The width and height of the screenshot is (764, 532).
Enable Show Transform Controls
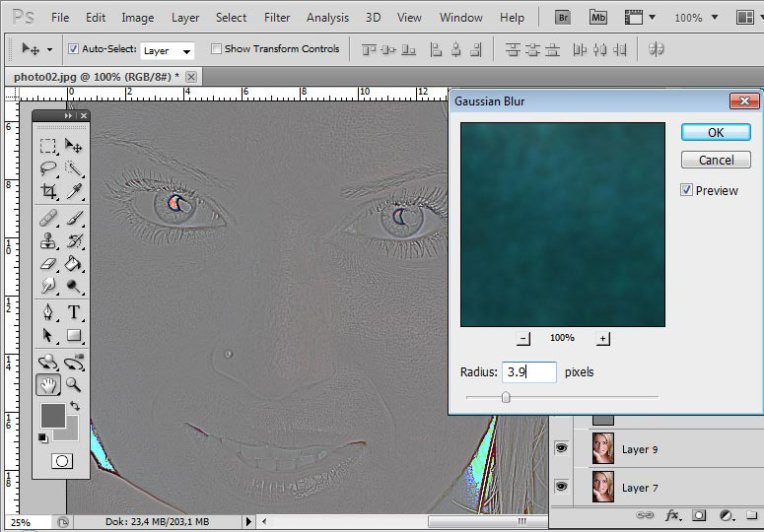[x=216, y=49]
